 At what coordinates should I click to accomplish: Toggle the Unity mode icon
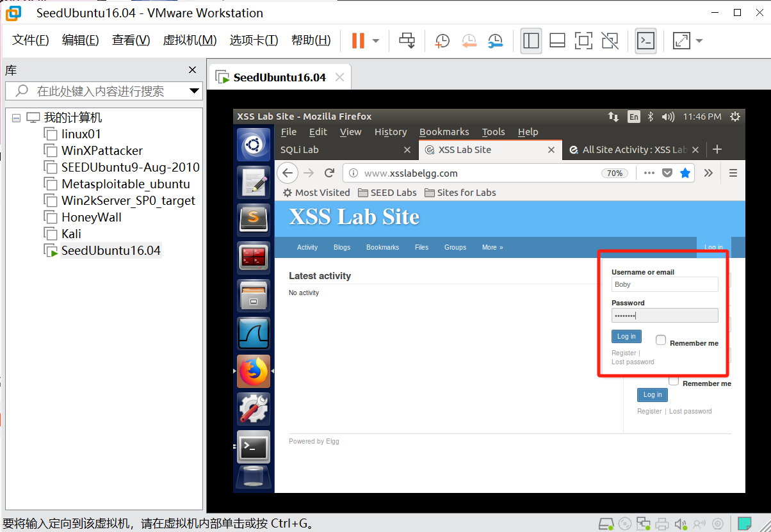610,41
